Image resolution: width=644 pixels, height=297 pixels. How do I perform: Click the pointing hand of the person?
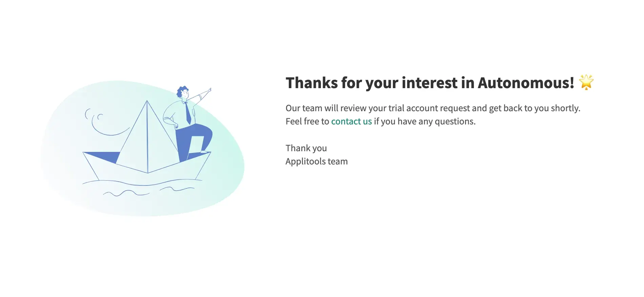click(x=209, y=90)
